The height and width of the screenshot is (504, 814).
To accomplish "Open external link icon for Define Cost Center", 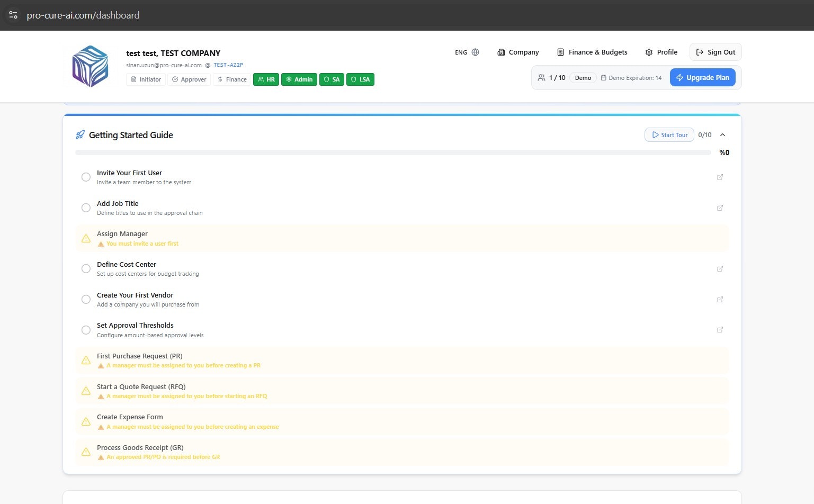I will point(720,268).
